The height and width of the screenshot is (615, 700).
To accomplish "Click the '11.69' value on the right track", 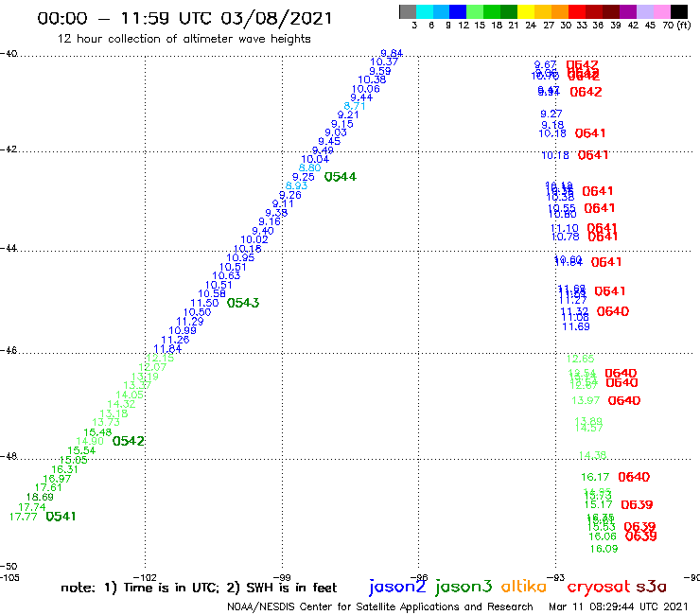I will click(576, 326).
